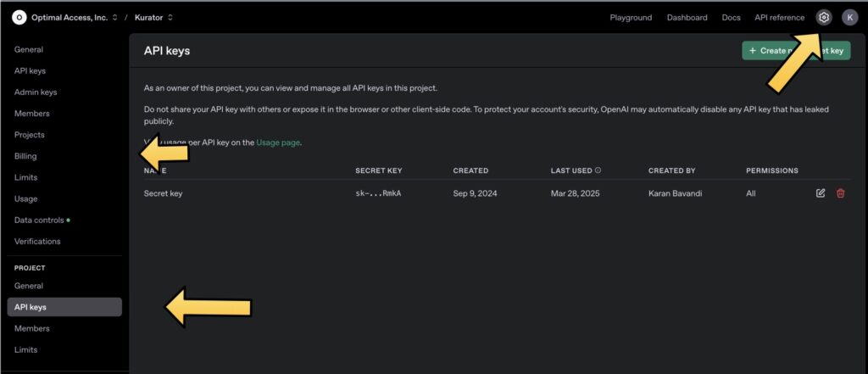Image resolution: width=868 pixels, height=374 pixels.
Task: Open settings via the gear icon
Action: pyautogui.click(x=823, y=18)
